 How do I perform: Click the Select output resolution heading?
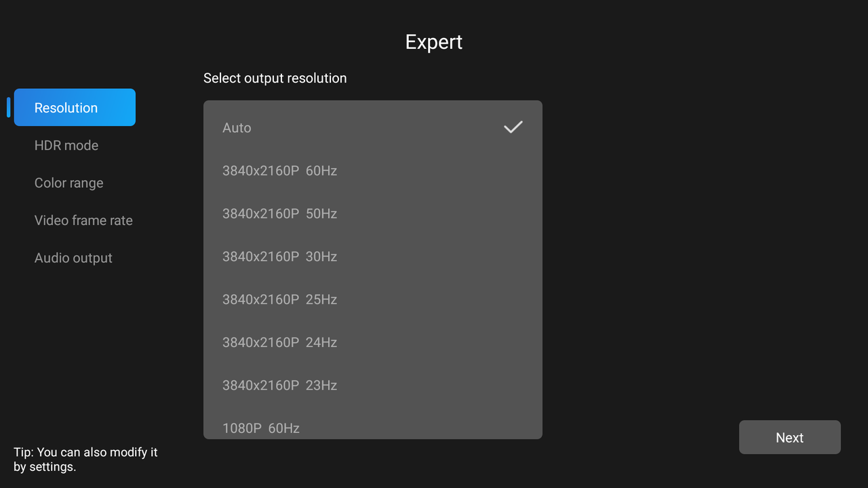[x=275, y=79]
